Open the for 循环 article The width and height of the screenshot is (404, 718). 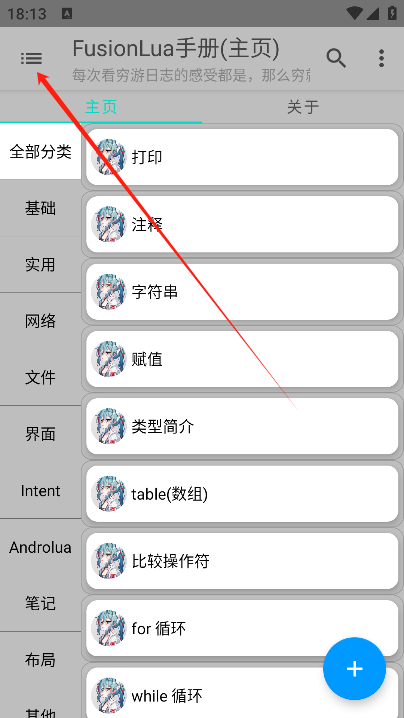242,628
